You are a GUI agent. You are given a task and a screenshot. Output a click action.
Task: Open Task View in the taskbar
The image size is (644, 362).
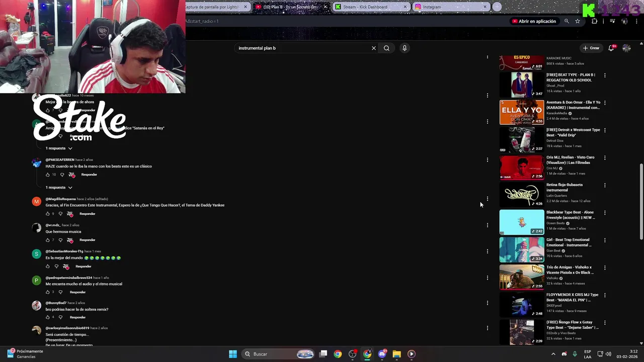point(324,354)
